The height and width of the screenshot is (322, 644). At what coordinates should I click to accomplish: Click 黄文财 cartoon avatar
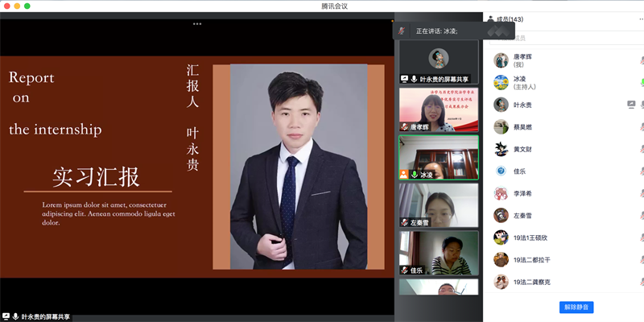pyautogui.click(x=501, y=149)
